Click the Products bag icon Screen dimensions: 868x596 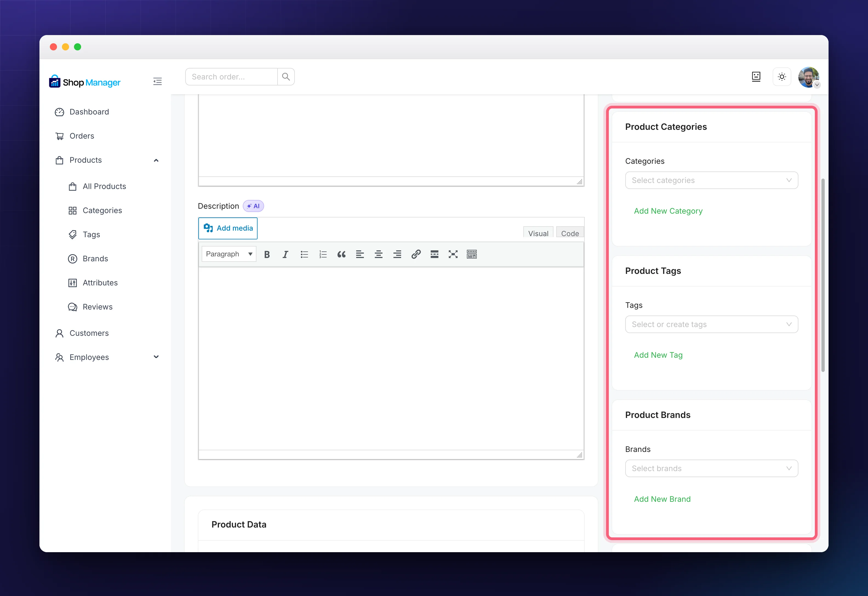tap(59, 160)
